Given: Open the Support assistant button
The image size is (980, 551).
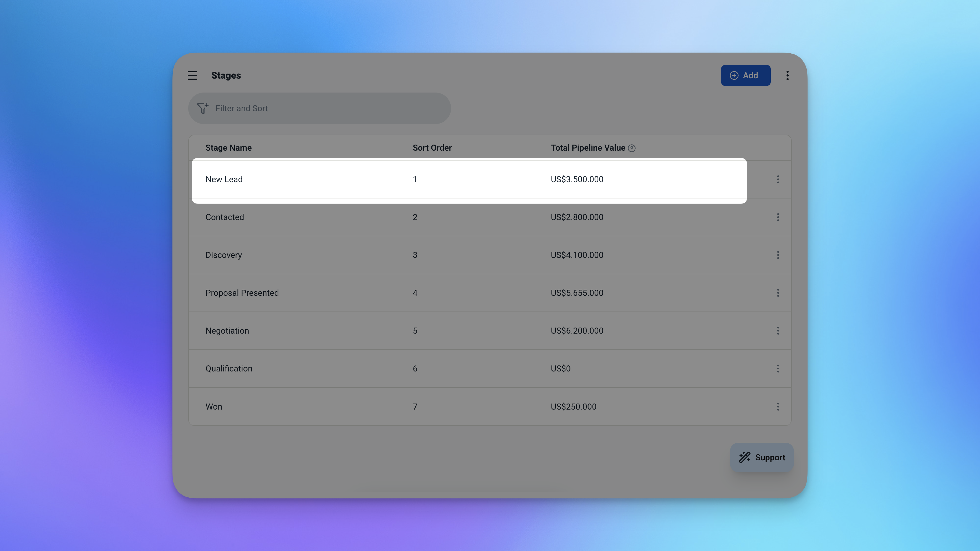Looking at the screenshot, I should tap(762, 457).
